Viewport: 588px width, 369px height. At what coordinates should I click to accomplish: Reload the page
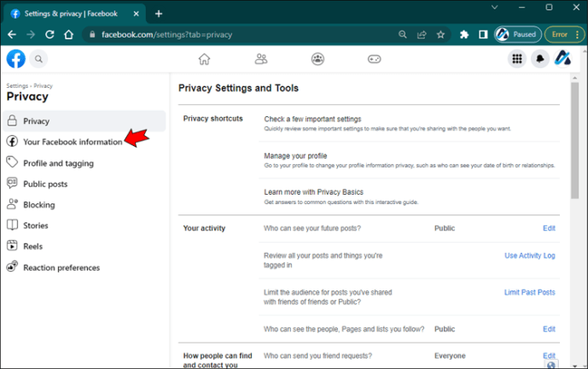click(x=49, y=34)
